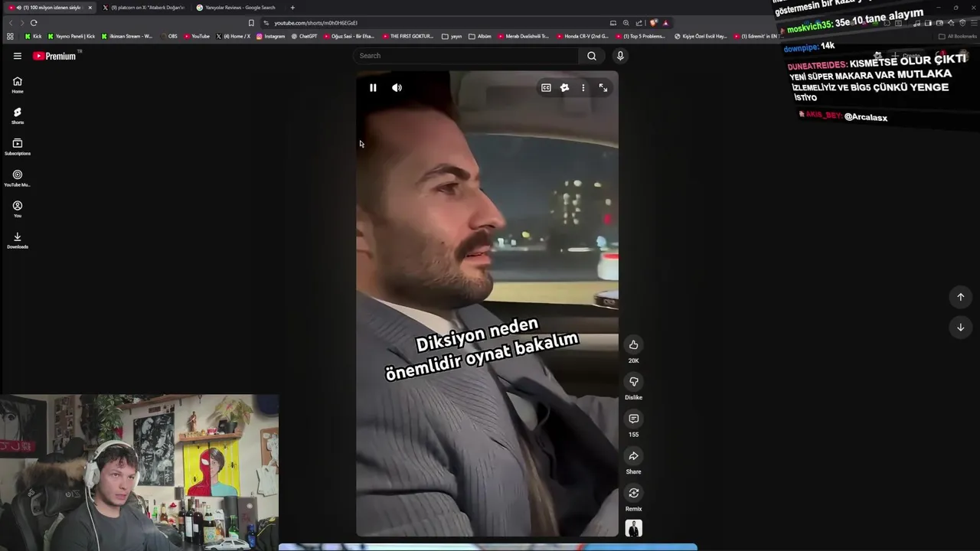Open the Yayıncı Paneli | Kick bookmark
This screenshot has width=980, height=551.
(x=71, y=36)
